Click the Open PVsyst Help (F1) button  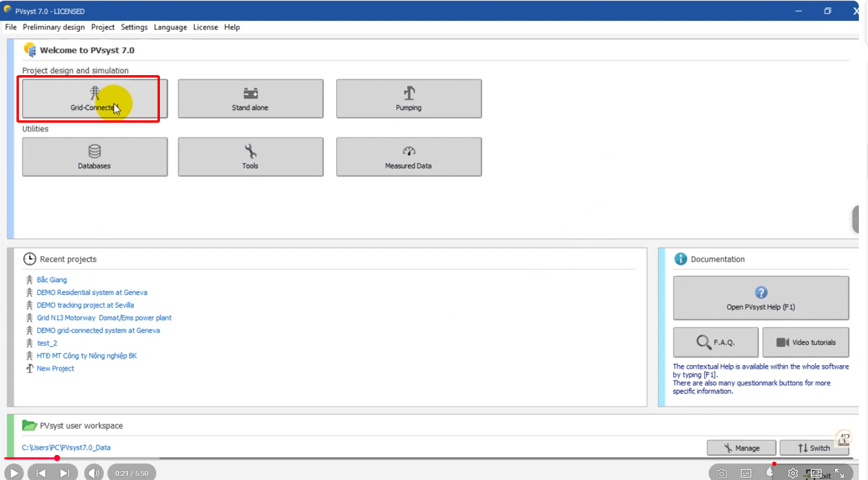click(x=761, y=298)
